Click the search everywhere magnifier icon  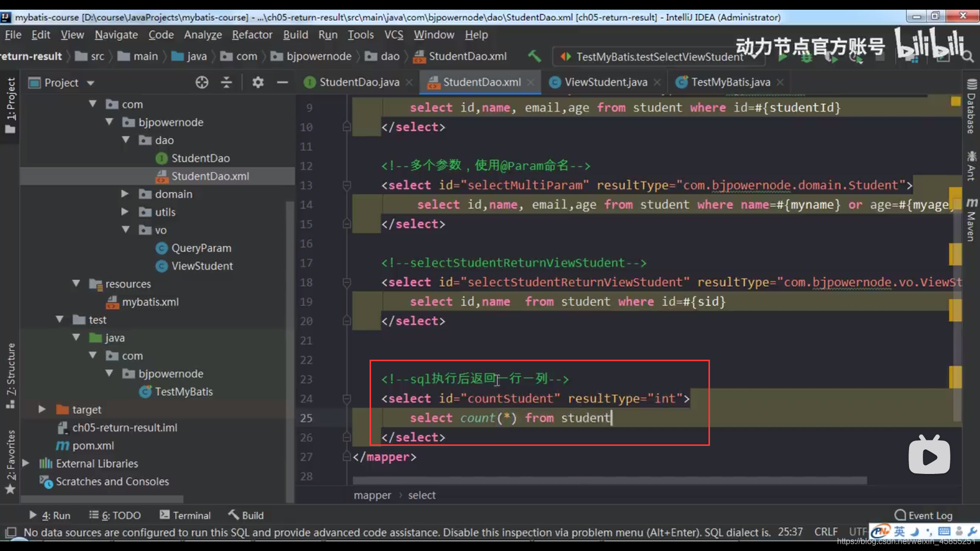(967, 56)
